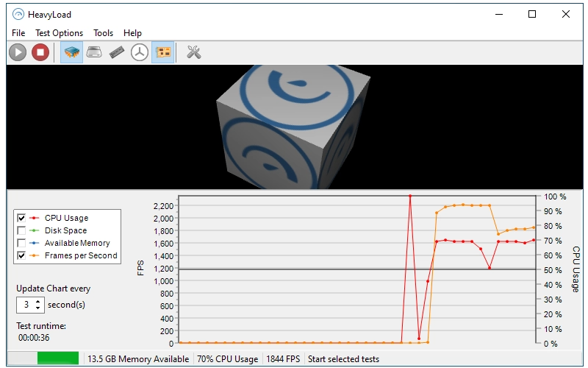Viewport: 588px width, 368px height.
Task: Click the CPU Usage legend label
Action: pos(66,218)
